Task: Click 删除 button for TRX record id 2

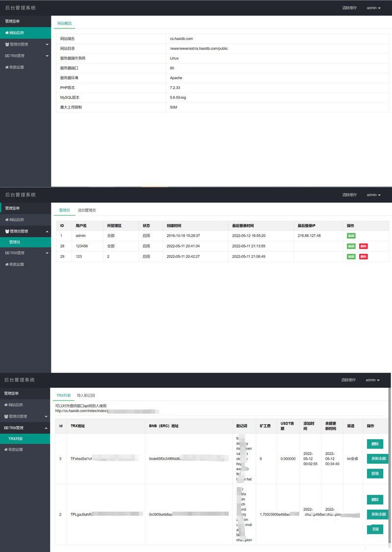Action: point(375,500)
